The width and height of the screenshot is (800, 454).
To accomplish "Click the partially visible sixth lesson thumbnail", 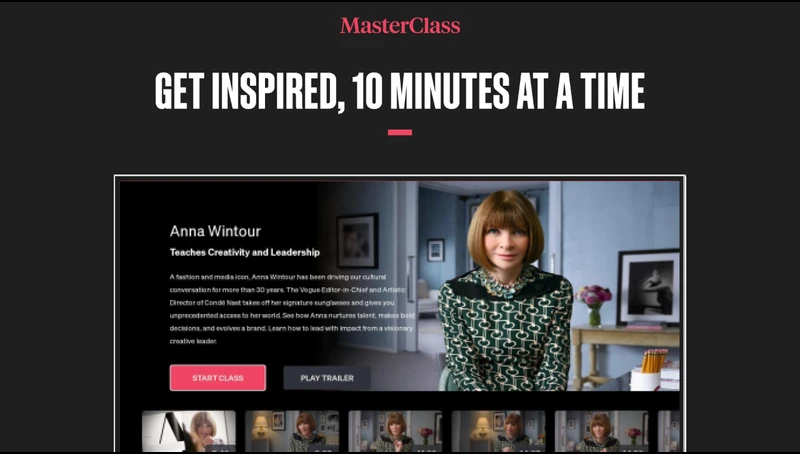I will [x=669, y=431].
